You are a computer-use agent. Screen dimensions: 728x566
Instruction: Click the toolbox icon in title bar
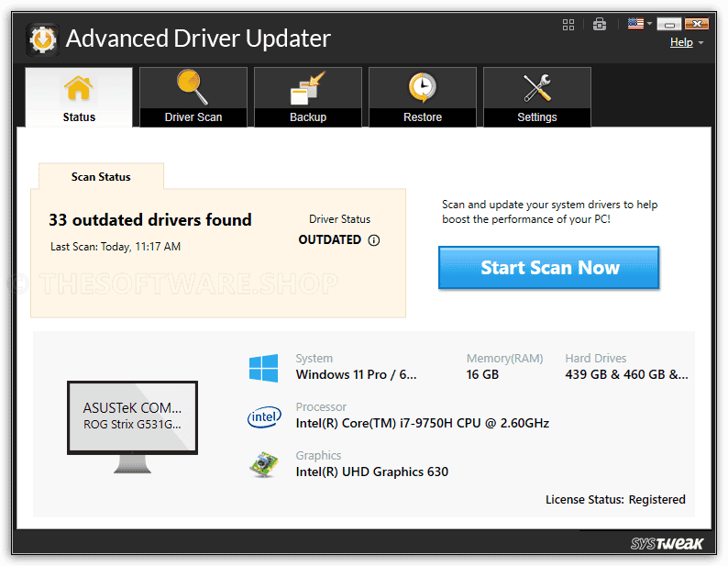[x=600, y=24]
